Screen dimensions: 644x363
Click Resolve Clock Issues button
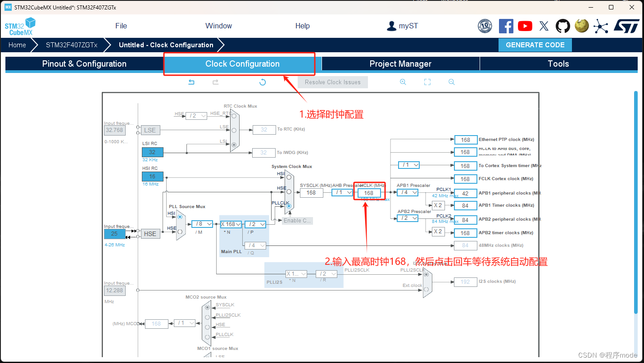332,82
